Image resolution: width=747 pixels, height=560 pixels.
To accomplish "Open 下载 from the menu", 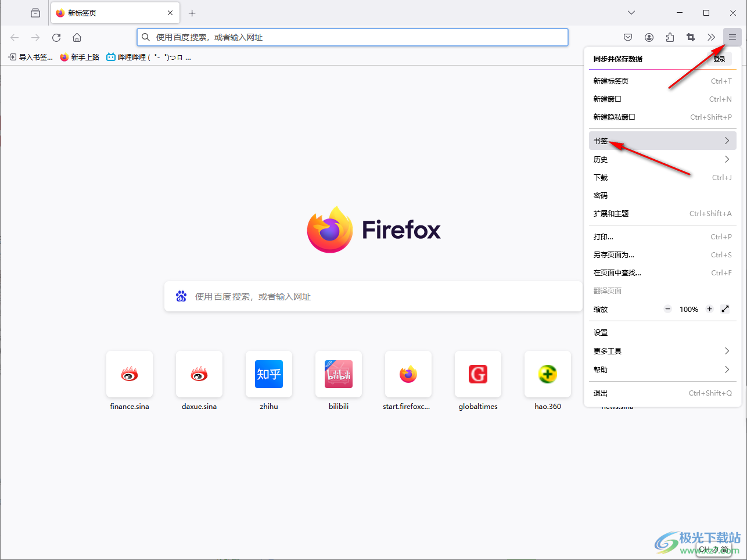I will pos(662,177).
